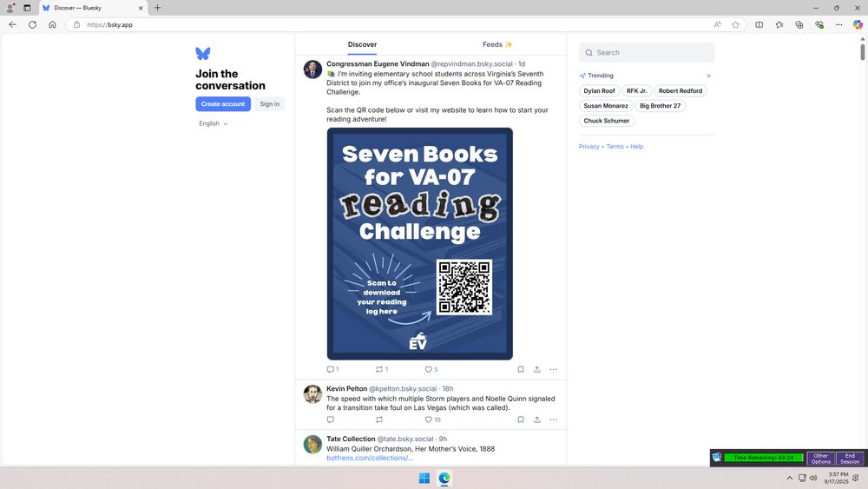Like Congressman Vindman's post
Viewport: 868px width, 489px height.
coord(431,369)
